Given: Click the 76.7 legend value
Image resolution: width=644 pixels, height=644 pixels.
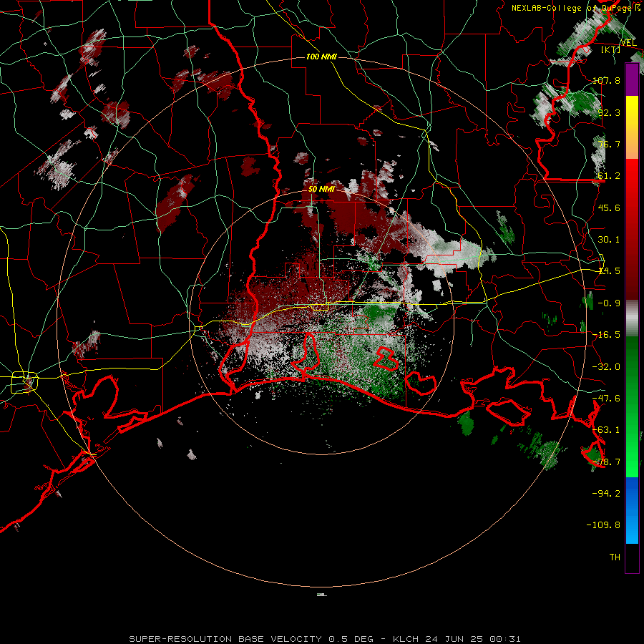Looking at the screenshot, I should [609, 144].
